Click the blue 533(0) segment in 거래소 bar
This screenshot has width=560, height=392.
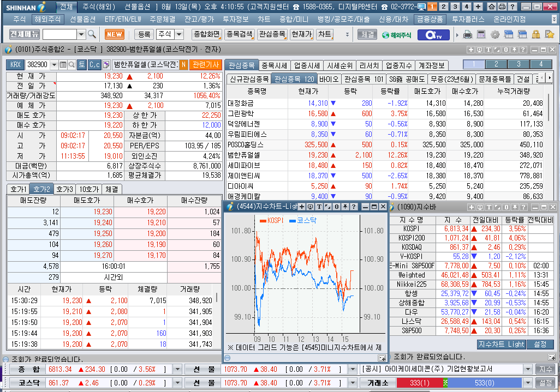point(485,383)
